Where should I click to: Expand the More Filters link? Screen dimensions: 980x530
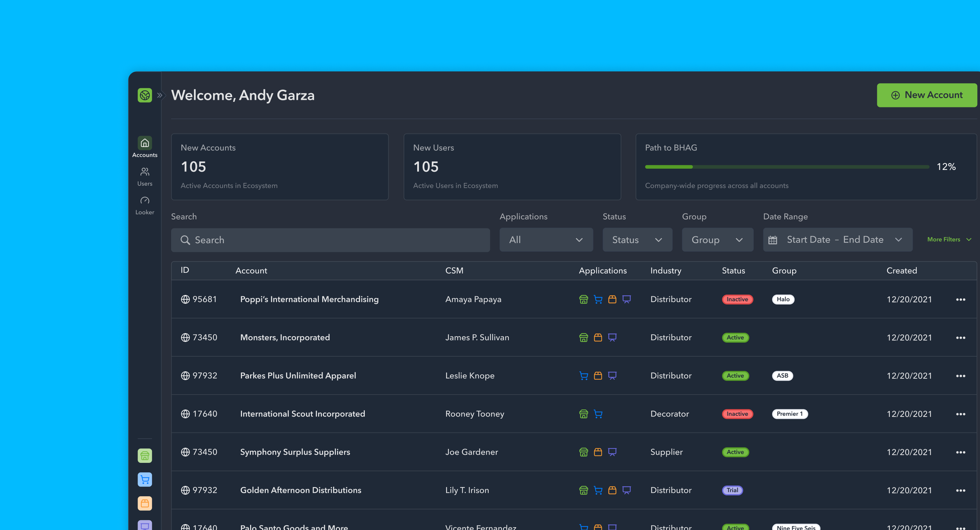pyautogui.click(x=949, y=239)
